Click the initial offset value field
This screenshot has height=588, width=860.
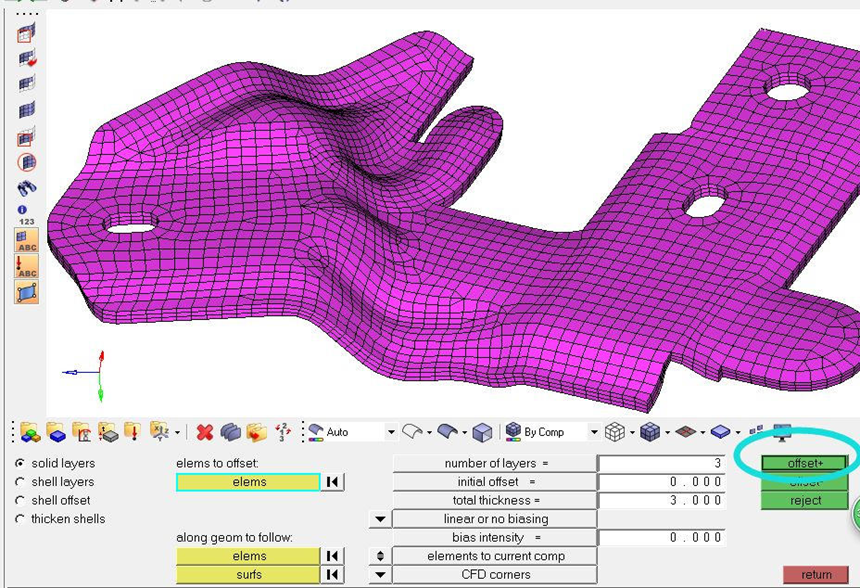coord(662,482)
